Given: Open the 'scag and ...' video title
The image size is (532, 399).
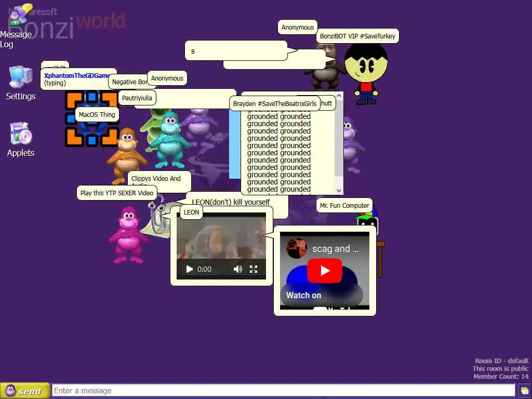Looking at the screenshot, I should coord(335,249).
